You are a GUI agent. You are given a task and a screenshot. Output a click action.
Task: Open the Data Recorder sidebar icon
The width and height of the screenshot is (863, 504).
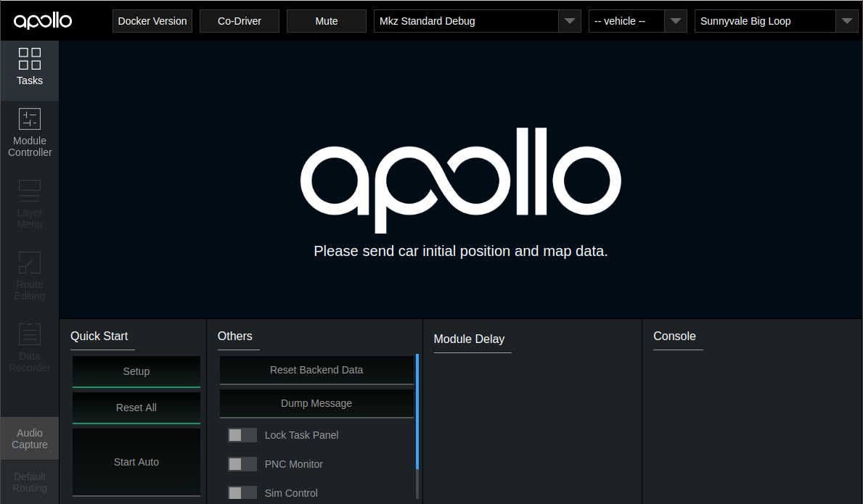click(30, 334)
